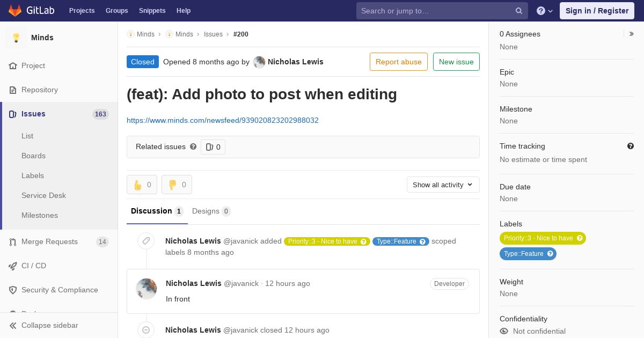Click the Not confidential eye icon
Viewport: 644px width, 338px height.
tap(504, 331)
